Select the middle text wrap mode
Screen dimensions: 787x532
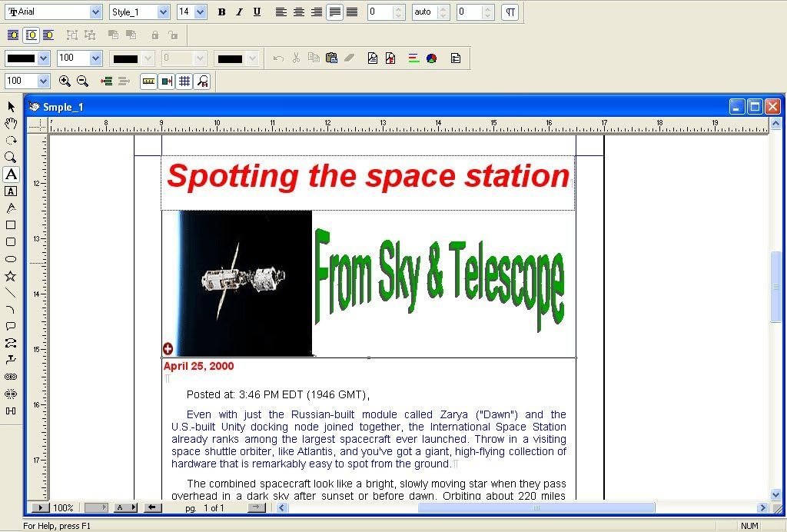point(31,35)
